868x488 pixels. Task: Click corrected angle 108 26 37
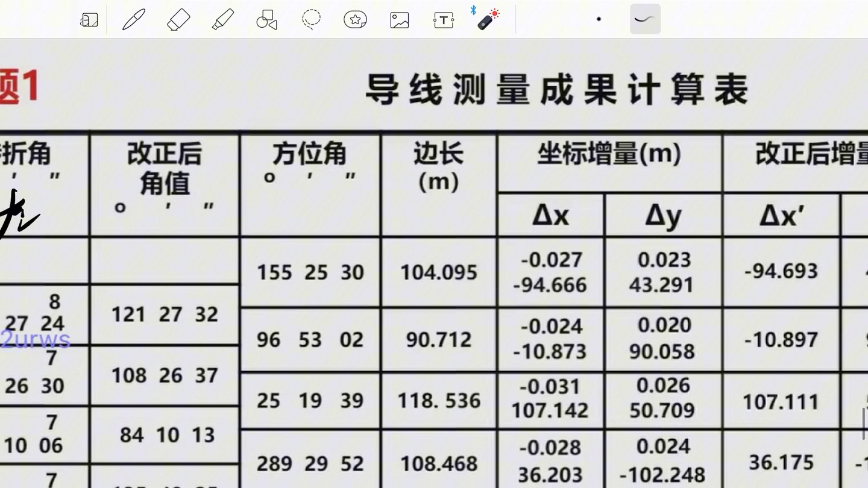[x=165, y=375]
